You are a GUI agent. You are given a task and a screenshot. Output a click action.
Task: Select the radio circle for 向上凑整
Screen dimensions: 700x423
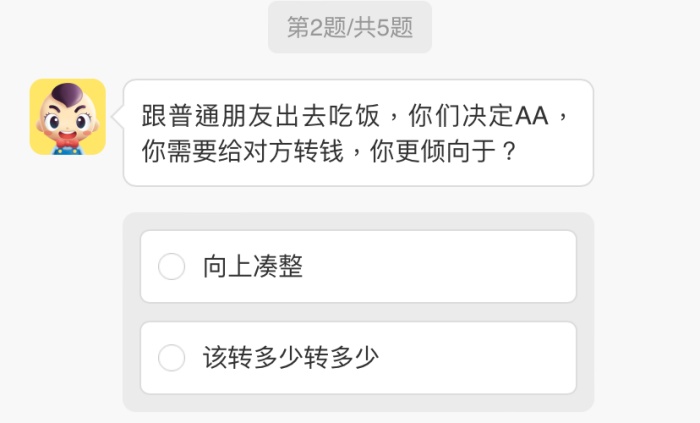[172, 267]
